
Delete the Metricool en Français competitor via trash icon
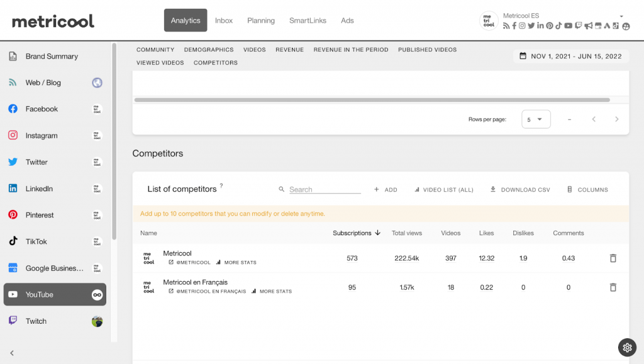click(x=613, y=287)
